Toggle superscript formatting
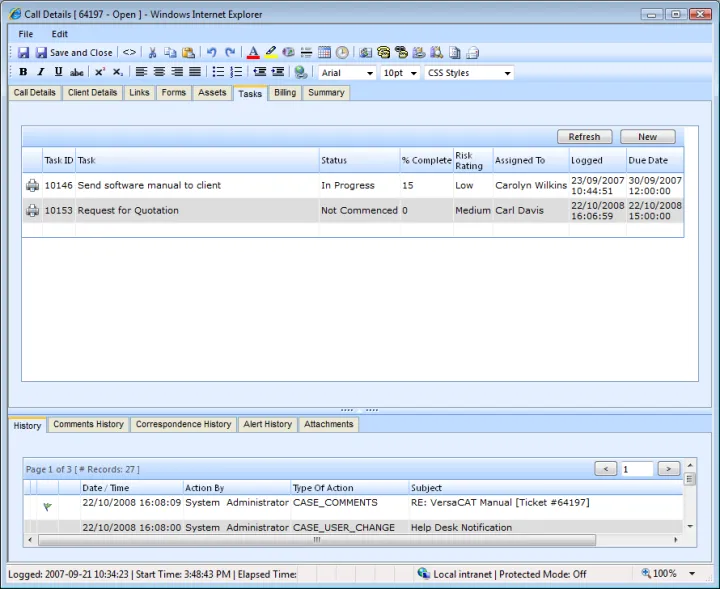Viewport: 720px width, 589px height. [100, 72]
